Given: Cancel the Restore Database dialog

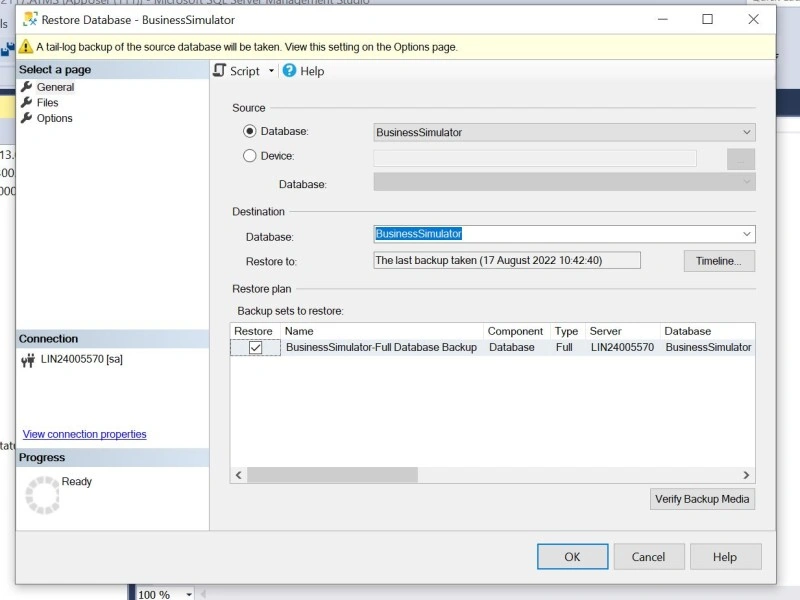Looking at the screenshot, I should pos(648,557).
